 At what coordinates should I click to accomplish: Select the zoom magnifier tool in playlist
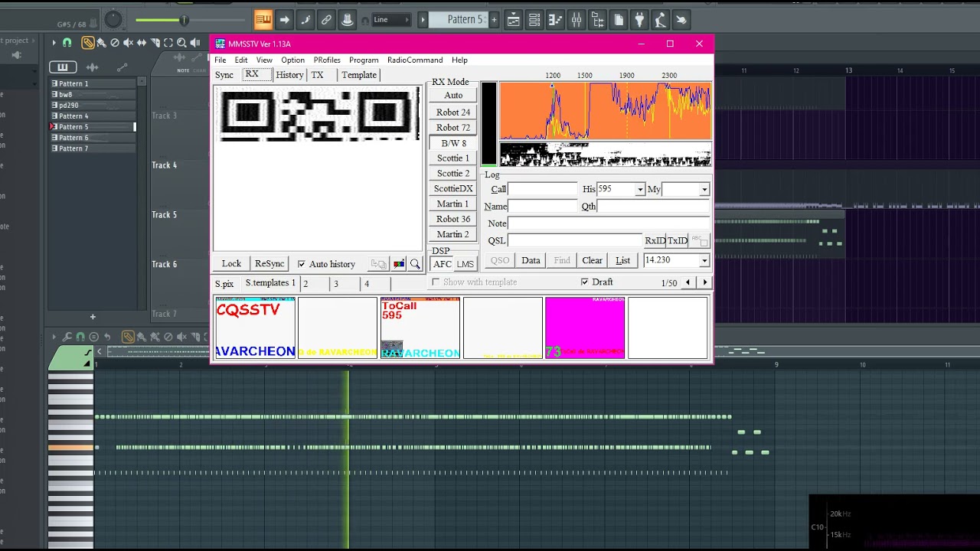point(182,43)
